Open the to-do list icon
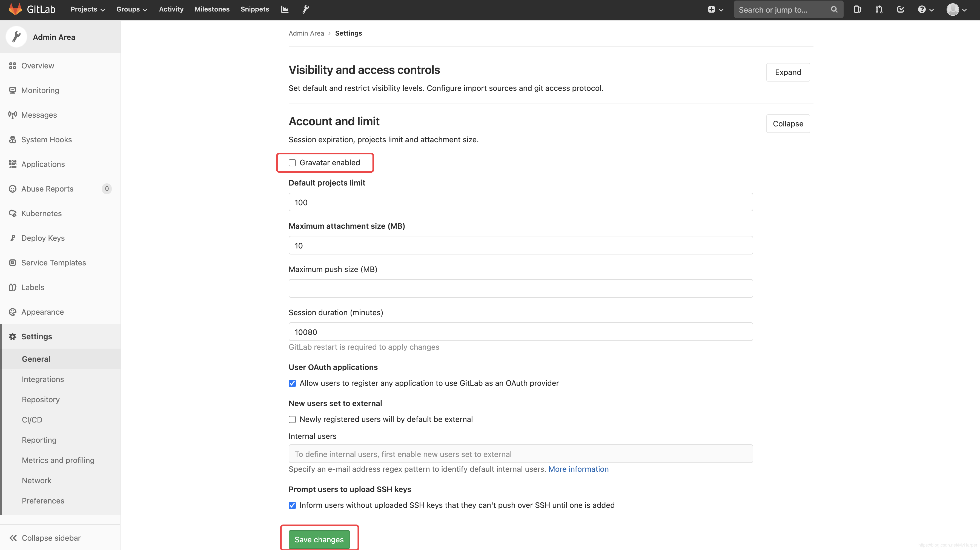This screenshot has height=550, width=980. click(x=901, y=10)
